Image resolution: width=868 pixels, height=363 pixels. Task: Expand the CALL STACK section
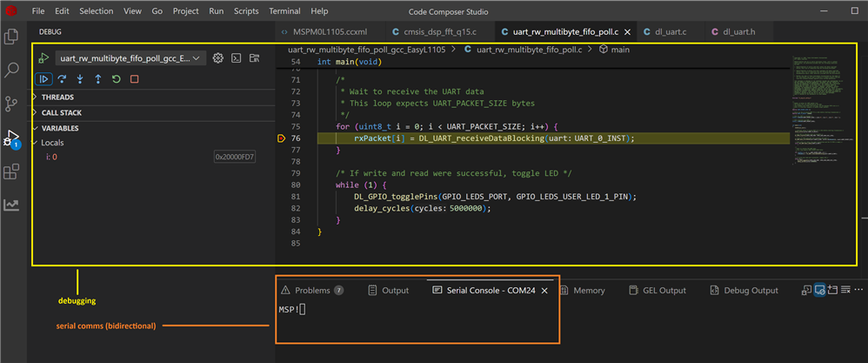pyautogui.click(x=153, y=112)
